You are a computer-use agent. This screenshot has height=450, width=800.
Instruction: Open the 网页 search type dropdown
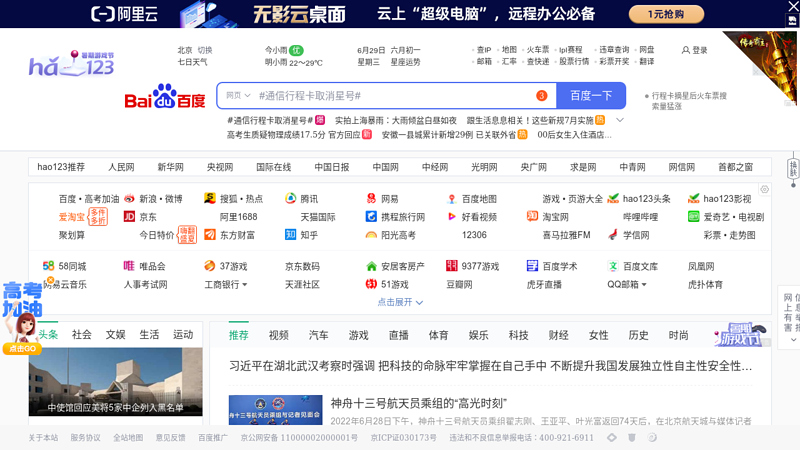pos(238,95)
